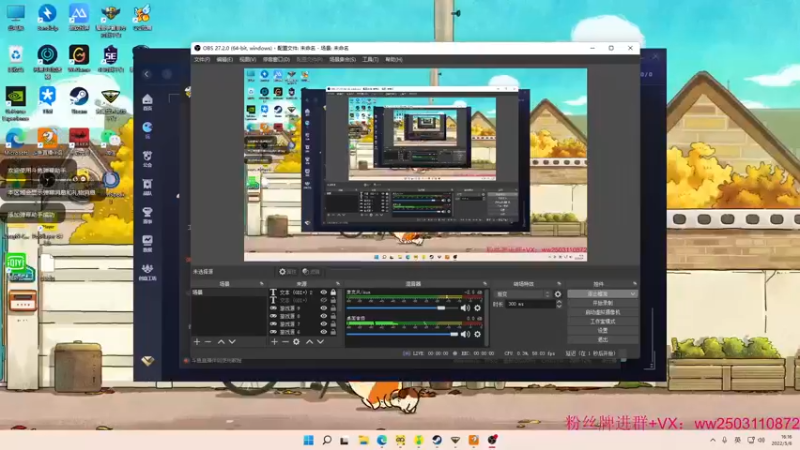The height and width of the screenshot is (450, 800).
Task: Enable 工作室模式 studio mode
Action: [x=603, y=322]
